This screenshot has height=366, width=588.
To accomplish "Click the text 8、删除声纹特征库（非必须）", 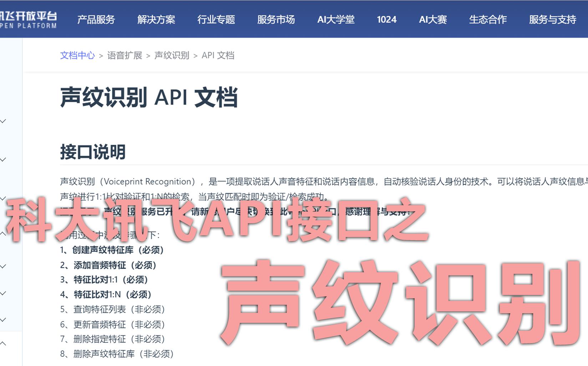I will tap(117, 354).
